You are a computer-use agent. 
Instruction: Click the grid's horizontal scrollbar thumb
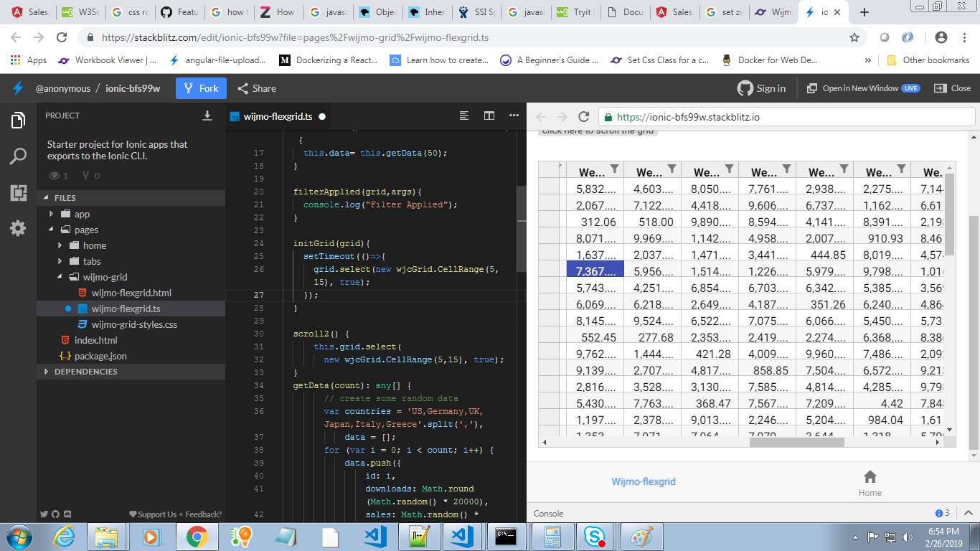pyautogui.click(x=797, y=443)
